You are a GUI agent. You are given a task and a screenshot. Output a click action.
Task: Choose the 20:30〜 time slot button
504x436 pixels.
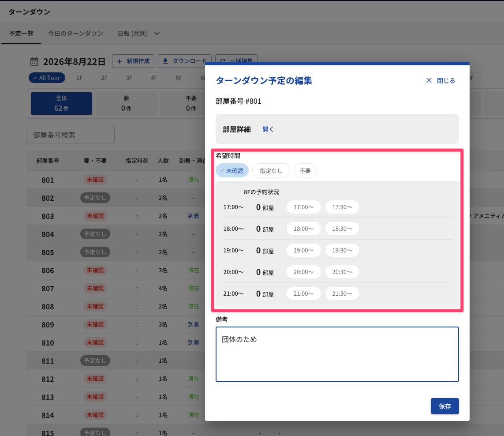pyautogui.click(x=342, y=271)
